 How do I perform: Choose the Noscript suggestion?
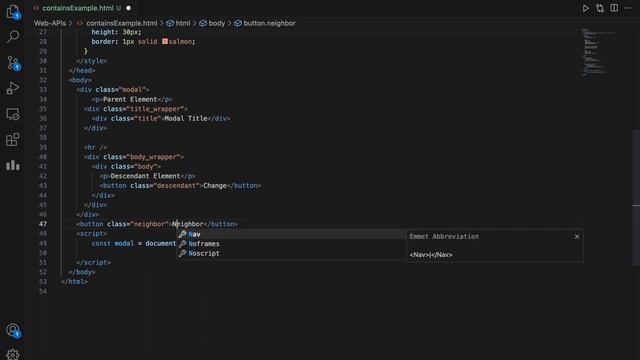pos(291,253)
